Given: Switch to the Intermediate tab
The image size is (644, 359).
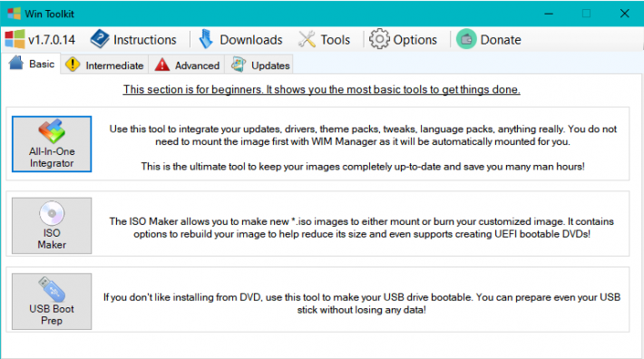Looking at the screenshot, I should 104,65.
